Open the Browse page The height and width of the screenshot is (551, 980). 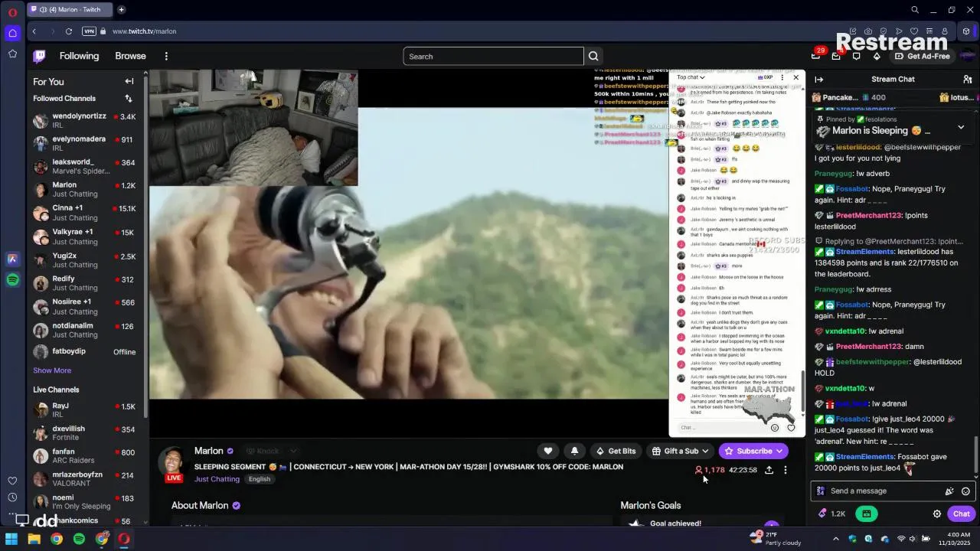pyautogui.click(x=130, y=56)
